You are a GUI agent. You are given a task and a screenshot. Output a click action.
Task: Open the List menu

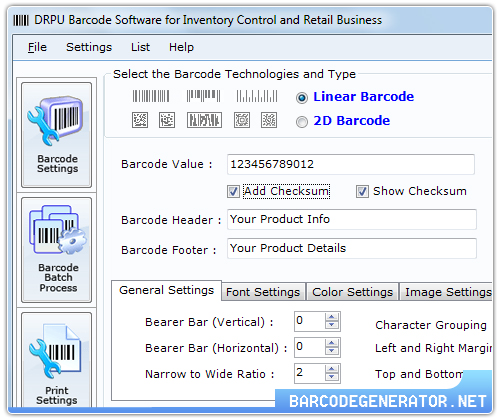(140, 47)
